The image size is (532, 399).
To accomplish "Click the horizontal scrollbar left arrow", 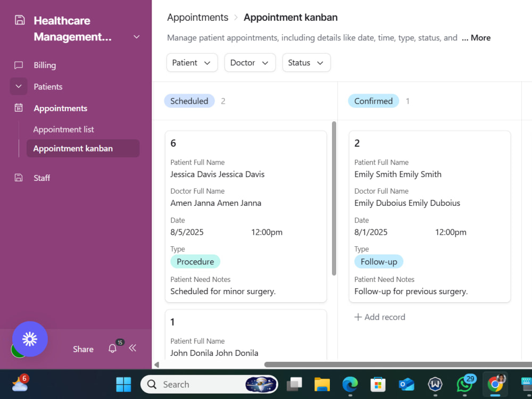I will coord(156,365).
